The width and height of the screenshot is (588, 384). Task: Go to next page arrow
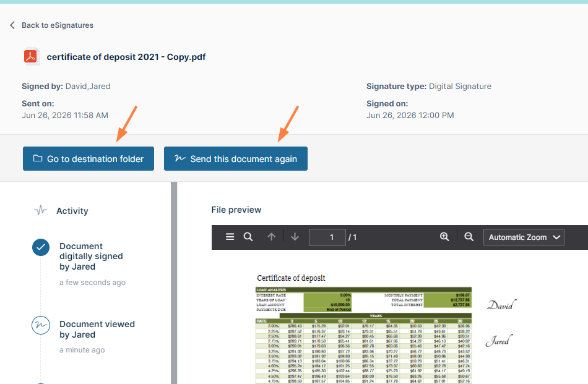coord(295,237)
